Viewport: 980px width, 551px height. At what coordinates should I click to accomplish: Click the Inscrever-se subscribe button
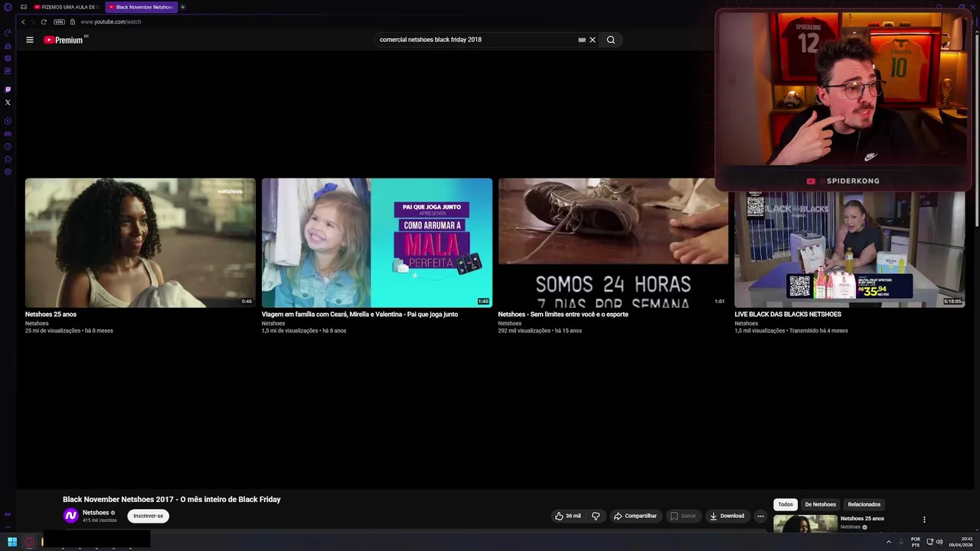click(149, 516)
